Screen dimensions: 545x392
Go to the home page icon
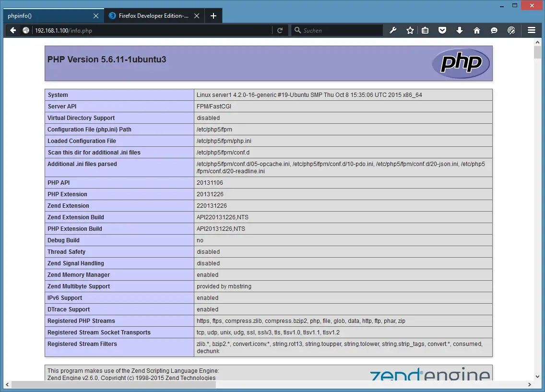477,31
